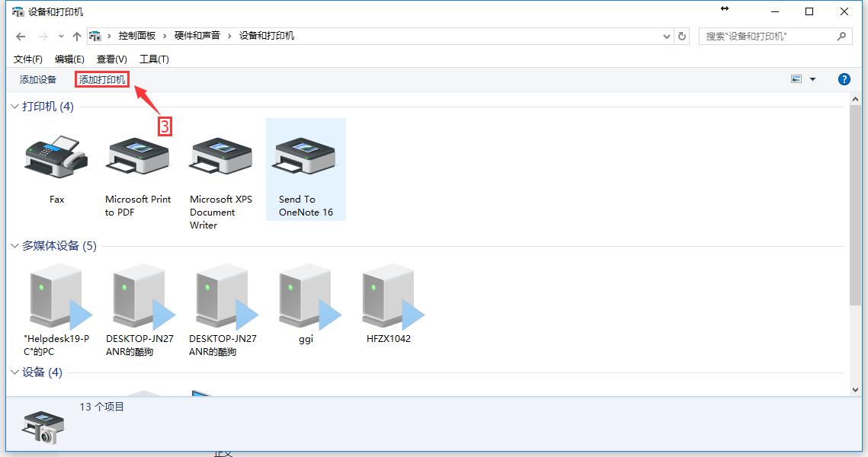Collapse the 打印机 (4) section
Viewport: 868px width, 457px height.
[x=14, y=107]
